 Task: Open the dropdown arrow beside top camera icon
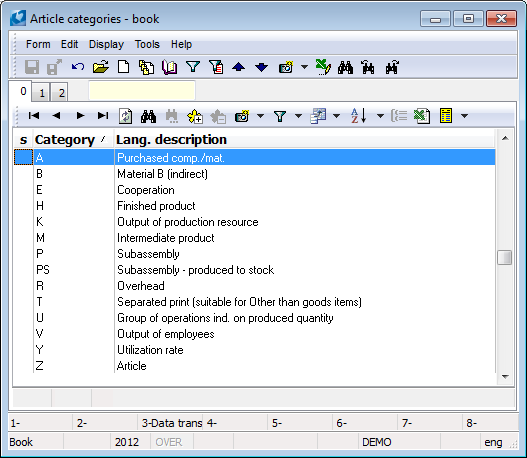304,67
